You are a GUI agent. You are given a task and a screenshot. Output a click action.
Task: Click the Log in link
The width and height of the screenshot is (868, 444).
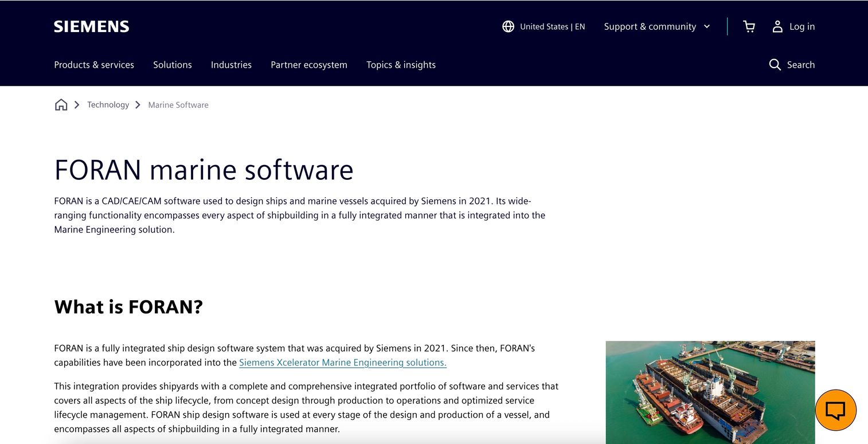point(802,26)
